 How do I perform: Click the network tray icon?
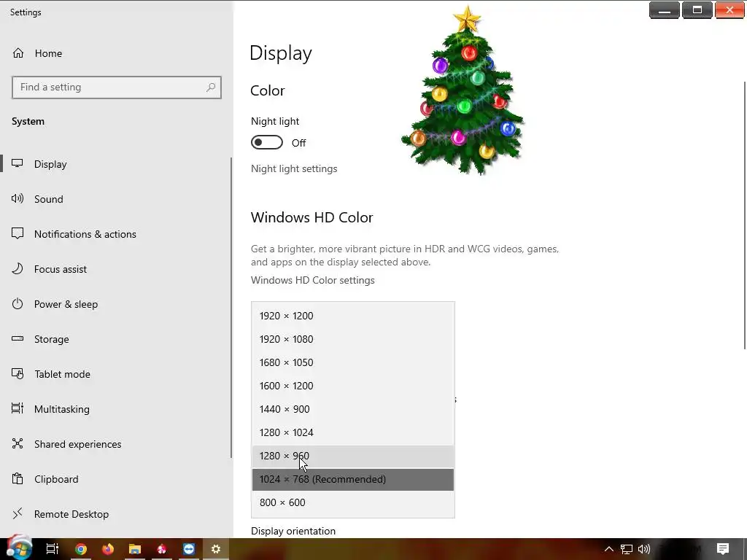627,550
